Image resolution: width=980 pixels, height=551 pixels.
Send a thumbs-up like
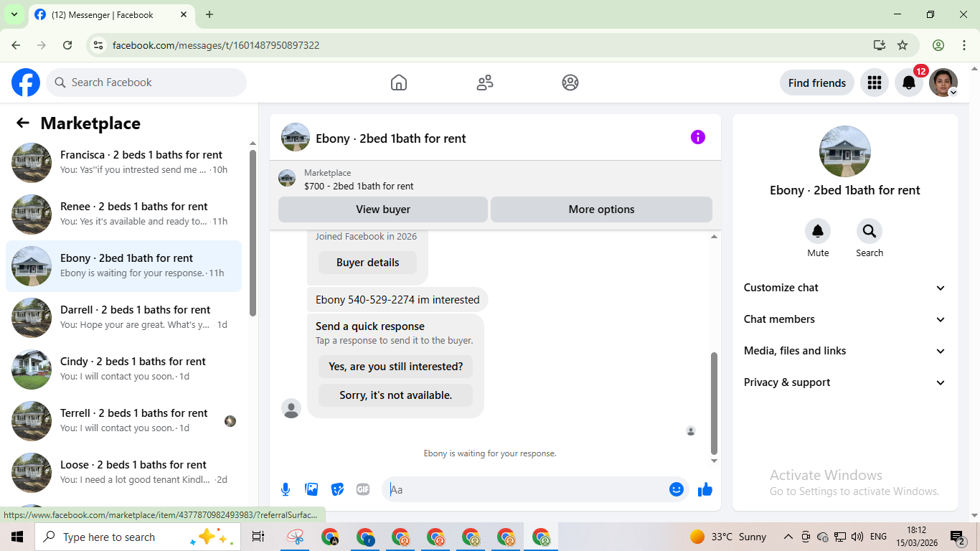[x=705, y=489]
